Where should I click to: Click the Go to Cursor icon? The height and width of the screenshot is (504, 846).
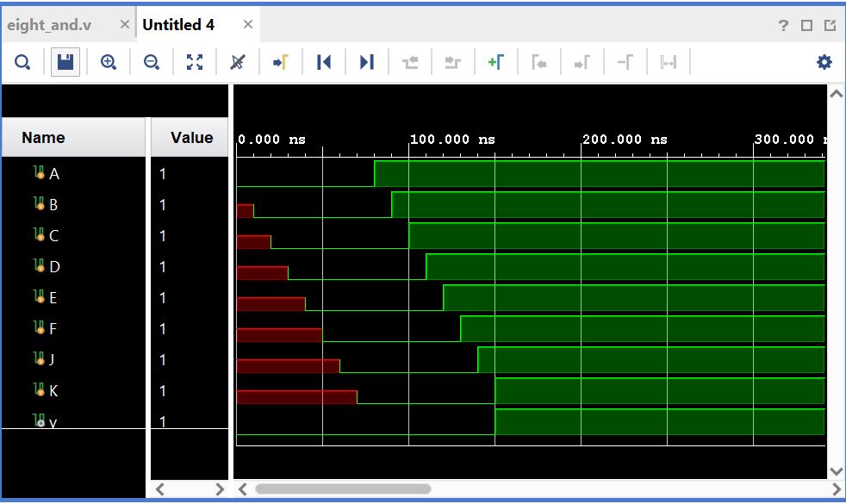281,63
